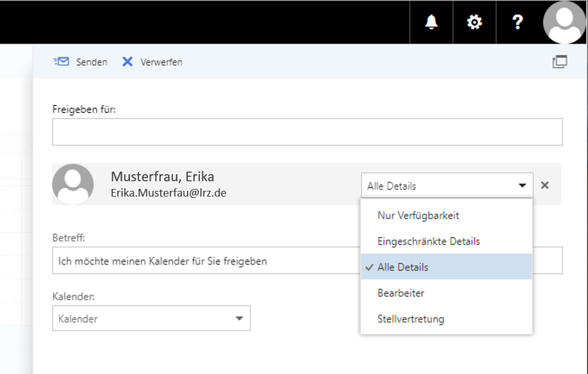588x374 pixels.
Task: Select 'Bearbeiter' permission level
Action: point(401,293)
